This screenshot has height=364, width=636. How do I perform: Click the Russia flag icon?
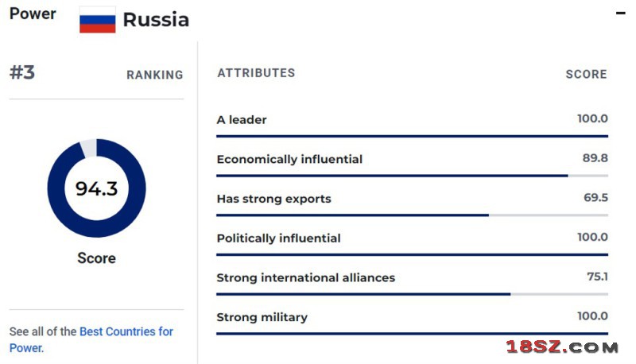(x=97, y=20)
